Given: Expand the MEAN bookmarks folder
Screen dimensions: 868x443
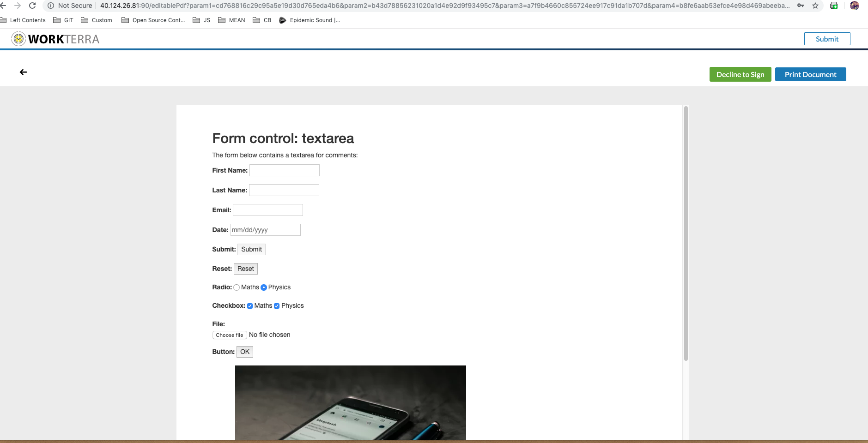Looking at the screenshot, I should (x=231, y=20).
